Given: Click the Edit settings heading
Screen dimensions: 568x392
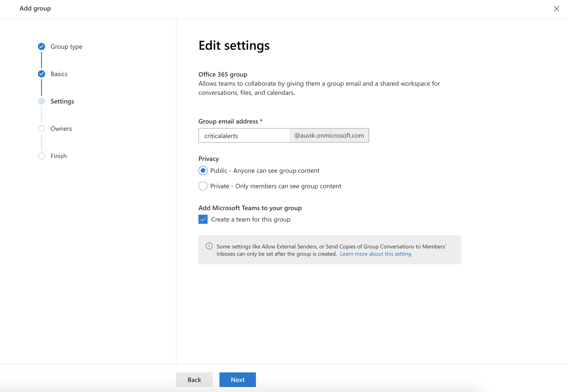Looking at the screenshot, I should click(x=234, y=45).
